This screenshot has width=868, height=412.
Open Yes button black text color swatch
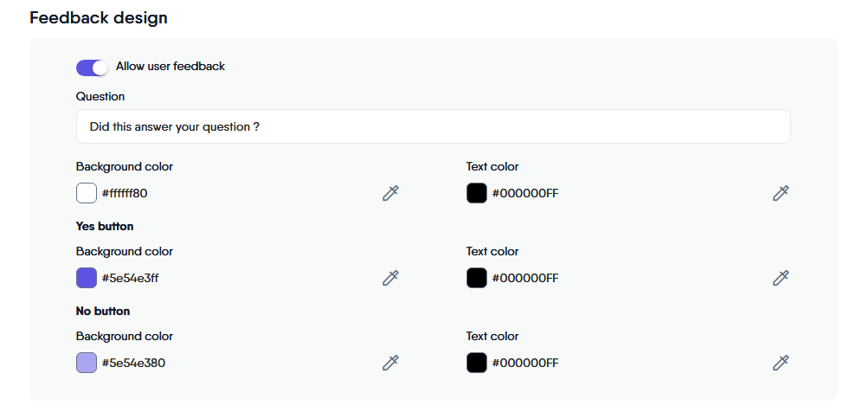[x=477, y=278]
